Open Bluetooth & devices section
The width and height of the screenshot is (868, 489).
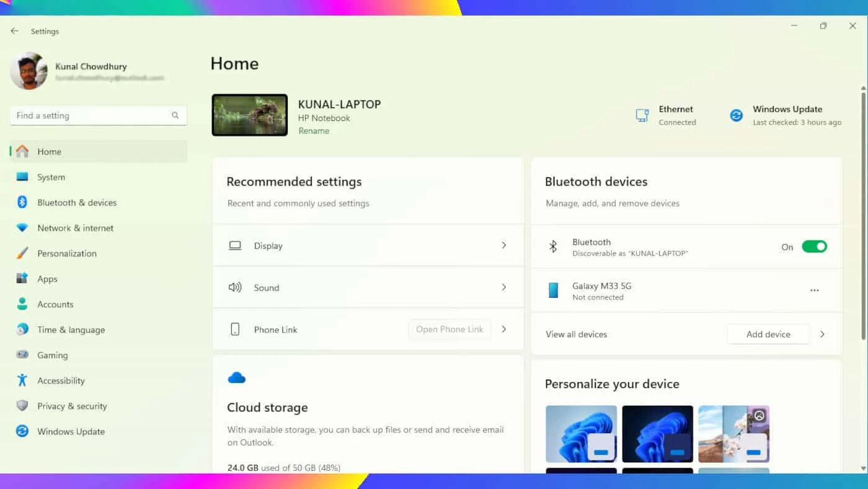click(99, 202)
